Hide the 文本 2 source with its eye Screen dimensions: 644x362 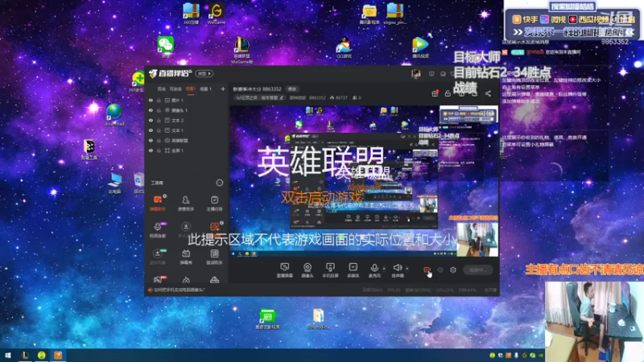[151, 120]
